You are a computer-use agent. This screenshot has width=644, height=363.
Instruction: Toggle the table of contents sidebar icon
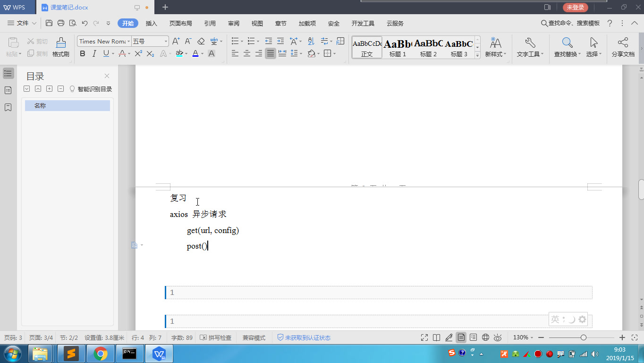click(8, 73)
